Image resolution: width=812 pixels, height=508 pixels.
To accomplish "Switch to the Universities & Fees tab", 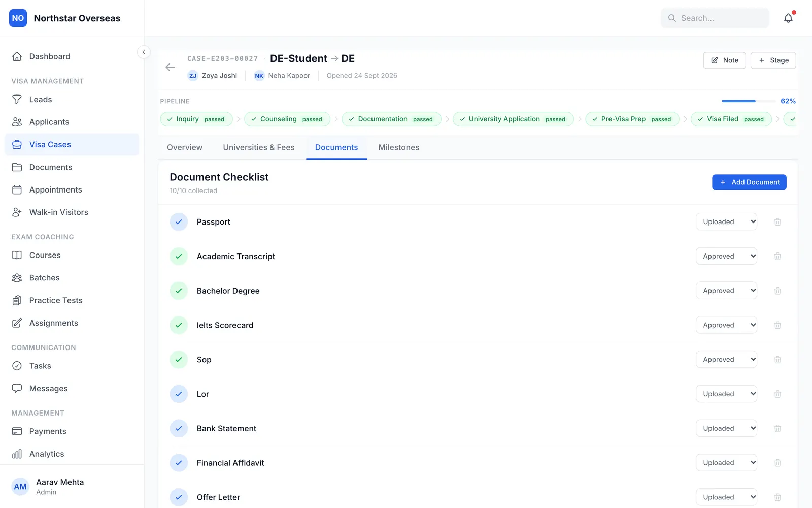I will [259, 147].
